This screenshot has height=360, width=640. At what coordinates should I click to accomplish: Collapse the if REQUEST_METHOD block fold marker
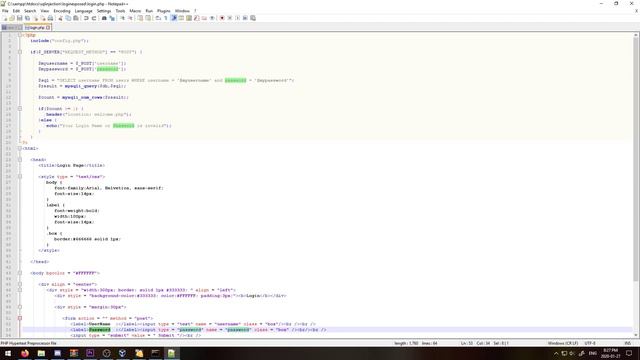pos(20,52)
